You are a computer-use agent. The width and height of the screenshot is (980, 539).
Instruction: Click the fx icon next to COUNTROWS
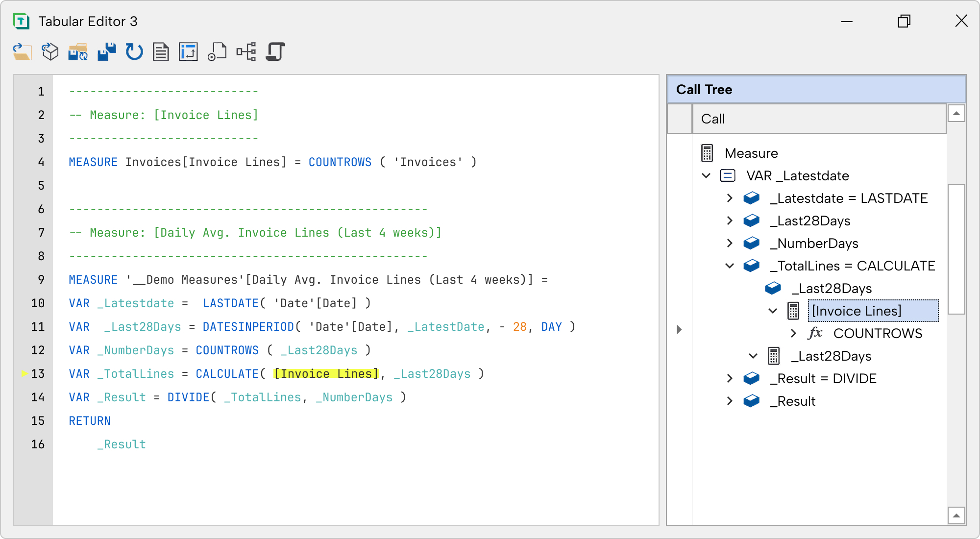tap(815, 333)
